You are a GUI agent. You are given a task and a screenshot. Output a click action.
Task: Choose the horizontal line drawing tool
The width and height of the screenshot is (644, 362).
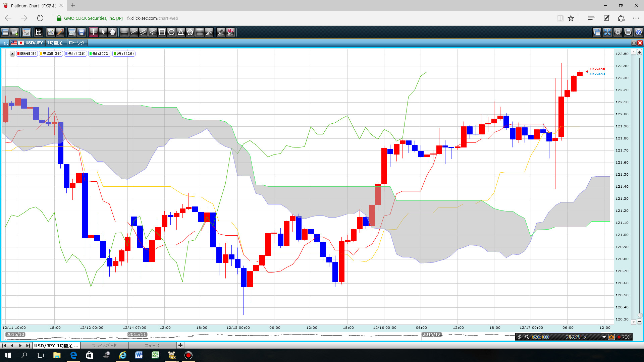click(124, 32)
